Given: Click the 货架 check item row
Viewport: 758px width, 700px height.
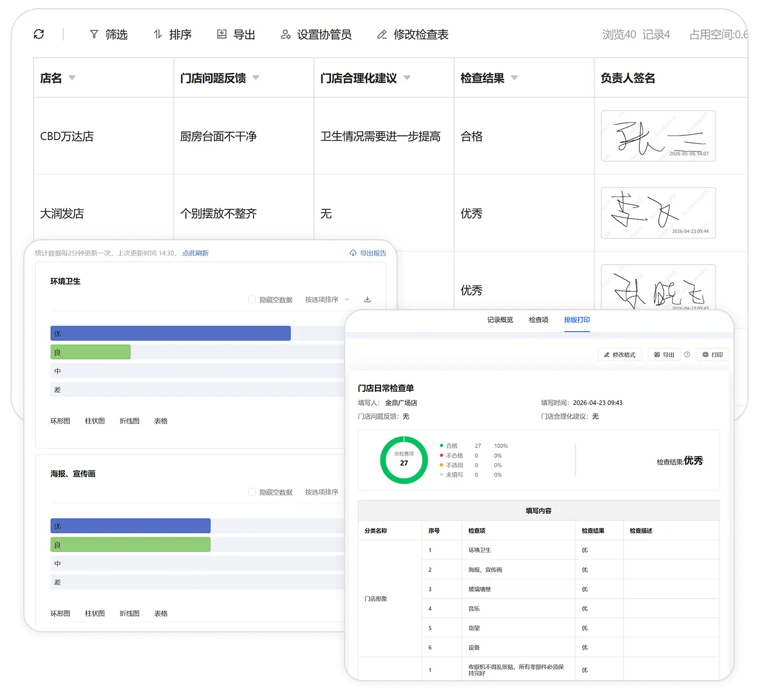Looking at the screenshot, I should pos(570,628).
